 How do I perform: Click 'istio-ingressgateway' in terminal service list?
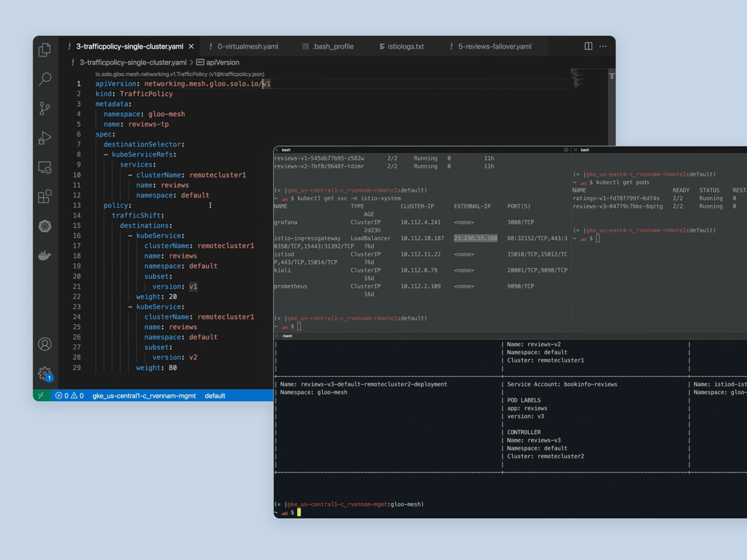pos(307,238)
